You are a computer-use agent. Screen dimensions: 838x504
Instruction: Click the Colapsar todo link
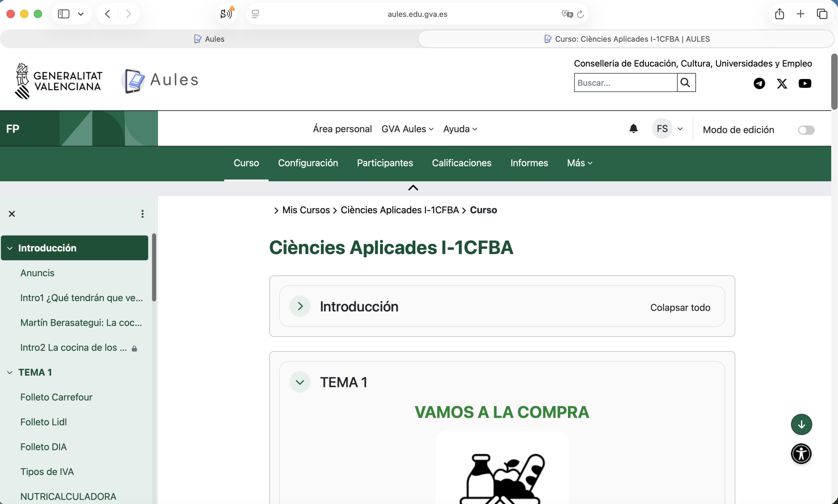(680, 308)
